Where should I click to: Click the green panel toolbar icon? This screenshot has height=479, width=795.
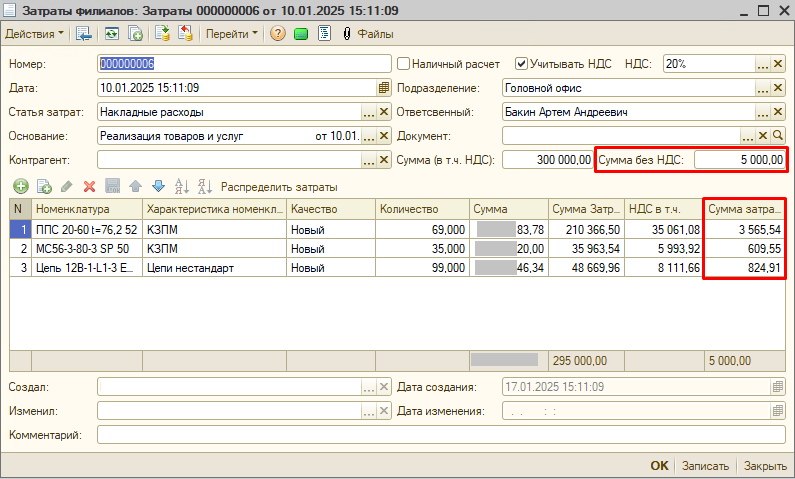point(301,34)
